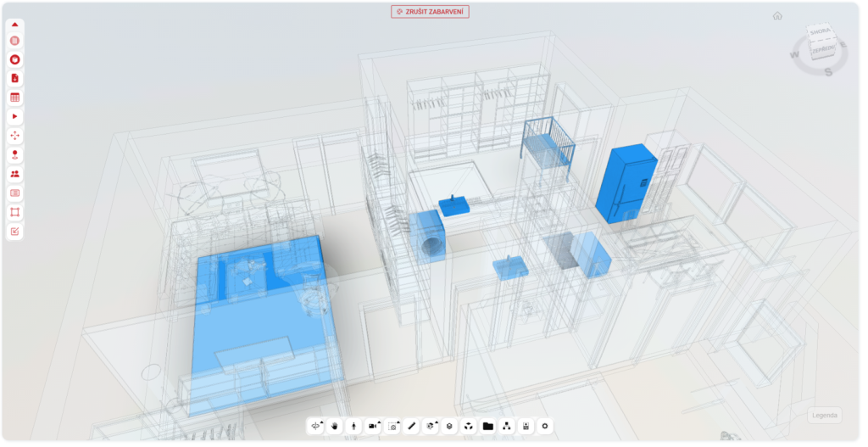Open the properties panel icon
The image size is (868, 447).
pyautogui.click(x=526, y=427)
